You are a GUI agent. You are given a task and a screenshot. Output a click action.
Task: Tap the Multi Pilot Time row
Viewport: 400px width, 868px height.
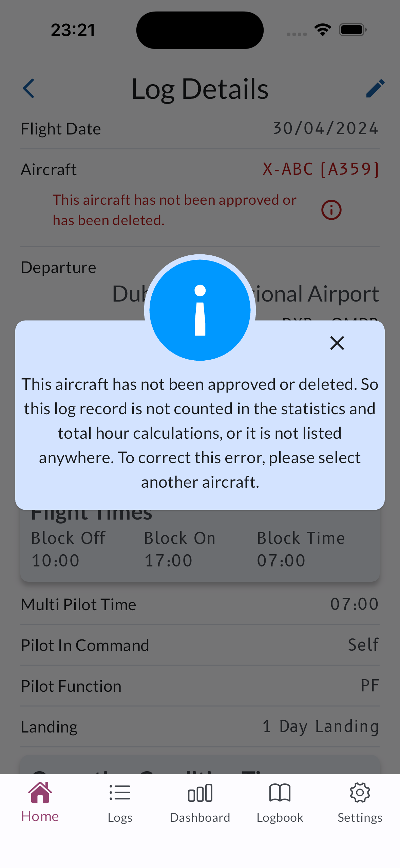[x=200, y=604]
